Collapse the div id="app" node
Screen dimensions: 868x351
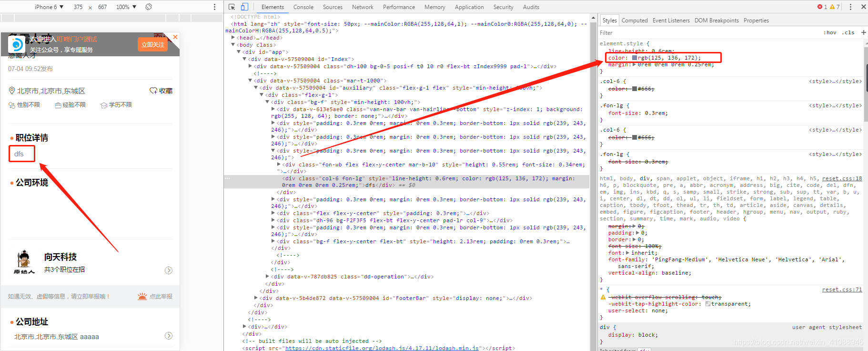coord(239,52)
